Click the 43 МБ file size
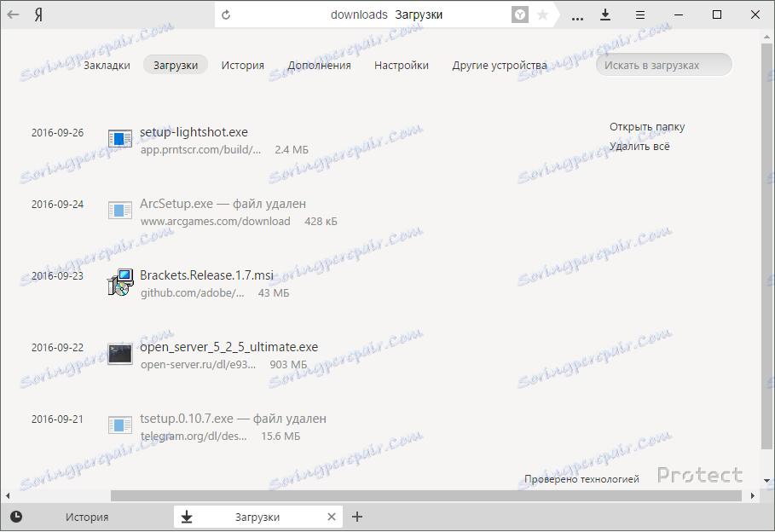775x532 pixels. (x=274, y=293)
